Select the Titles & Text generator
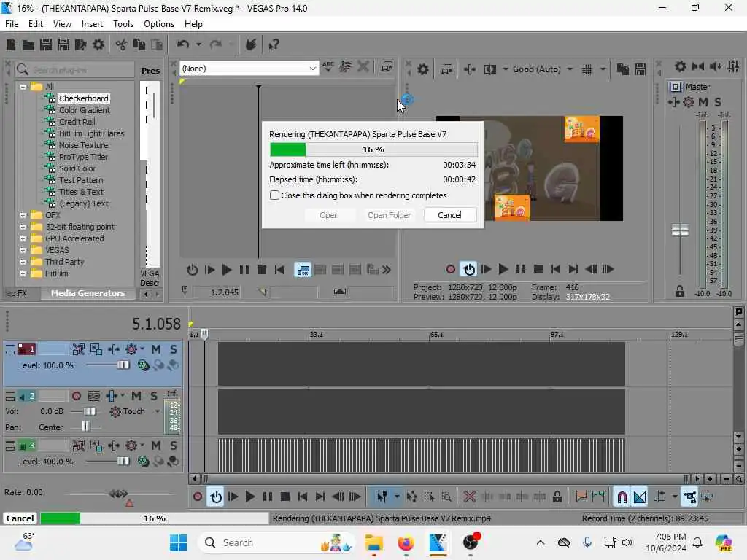 (82, 192)
